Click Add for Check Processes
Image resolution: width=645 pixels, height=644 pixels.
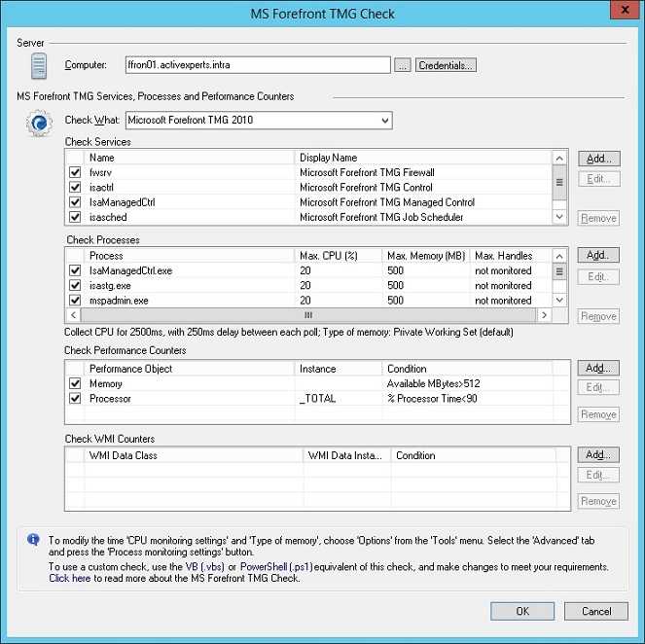pyautogui.click(x=598, y=256)
